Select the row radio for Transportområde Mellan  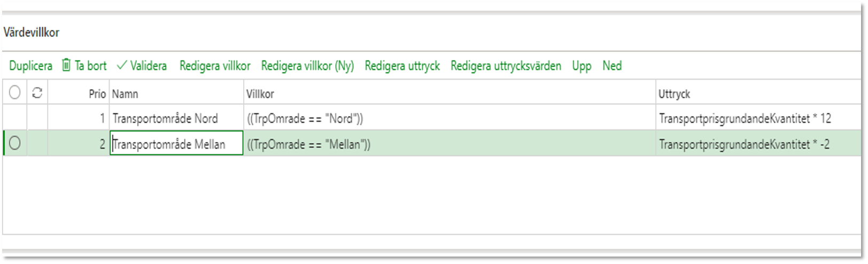pyautogui.click(x=15, y=143)
